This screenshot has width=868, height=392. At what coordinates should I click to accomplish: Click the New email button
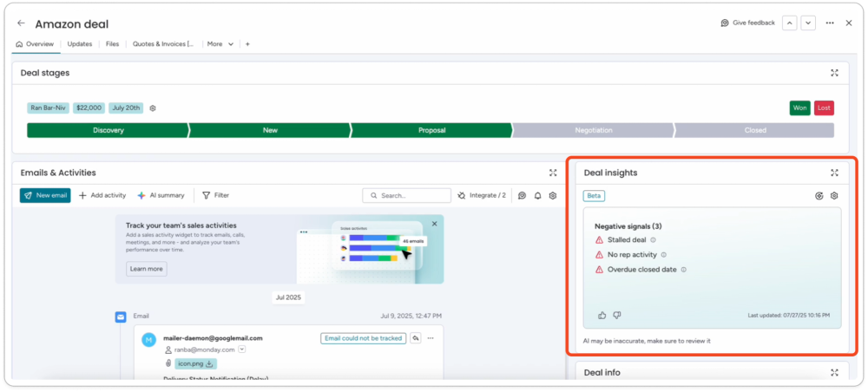pos(45,196)
